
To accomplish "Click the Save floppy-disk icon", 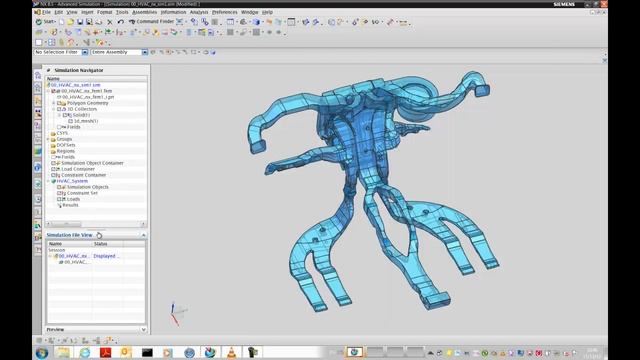I will coord(80,22).
